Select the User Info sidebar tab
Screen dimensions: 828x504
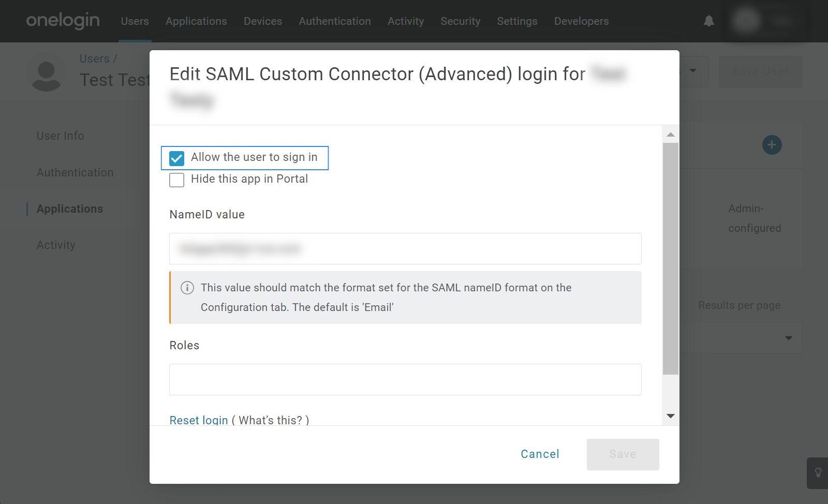(x=60, y=136)
